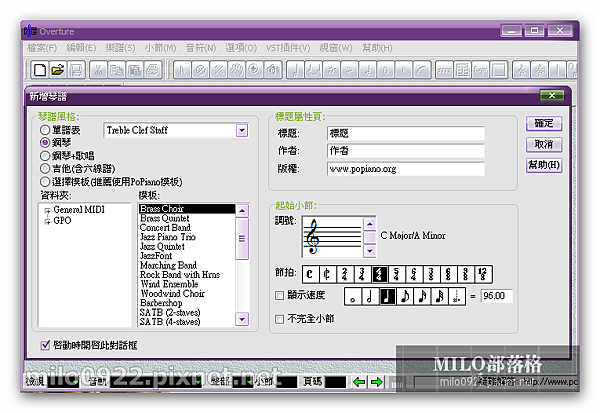
Task: Enable 不完全小節 pickup measure checkbox
Action: point(280,319)
